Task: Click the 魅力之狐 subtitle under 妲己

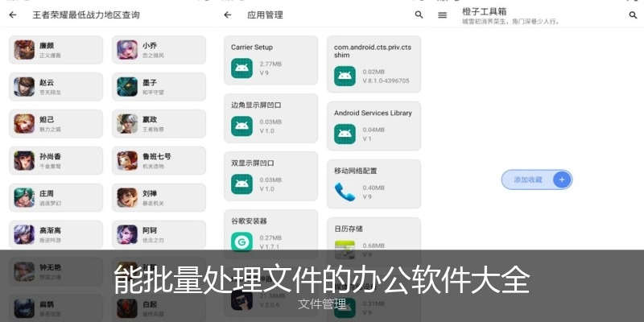Action: pyautogui.click(x=50, y=130)
